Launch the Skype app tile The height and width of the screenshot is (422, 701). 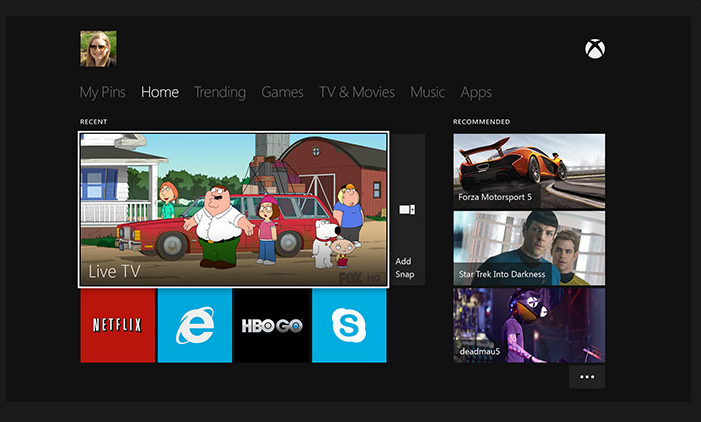[349, 325]
